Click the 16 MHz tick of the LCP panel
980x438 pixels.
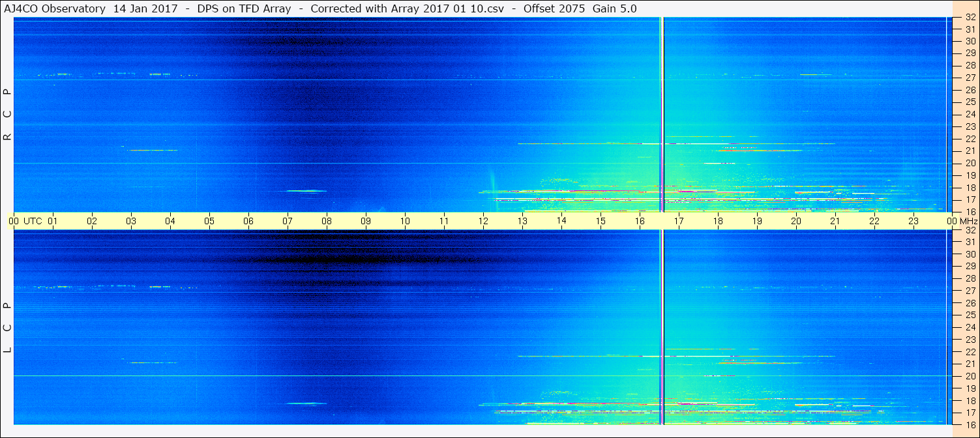970,424
